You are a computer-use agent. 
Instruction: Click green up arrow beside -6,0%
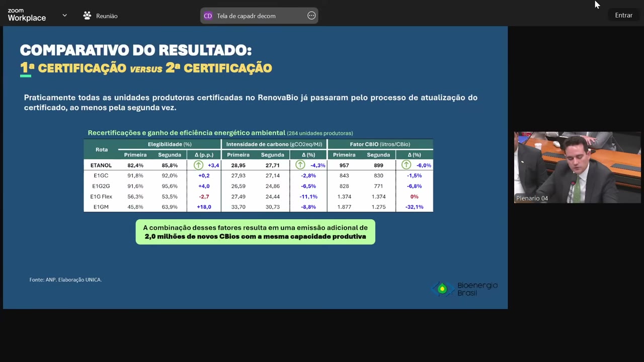406,165
